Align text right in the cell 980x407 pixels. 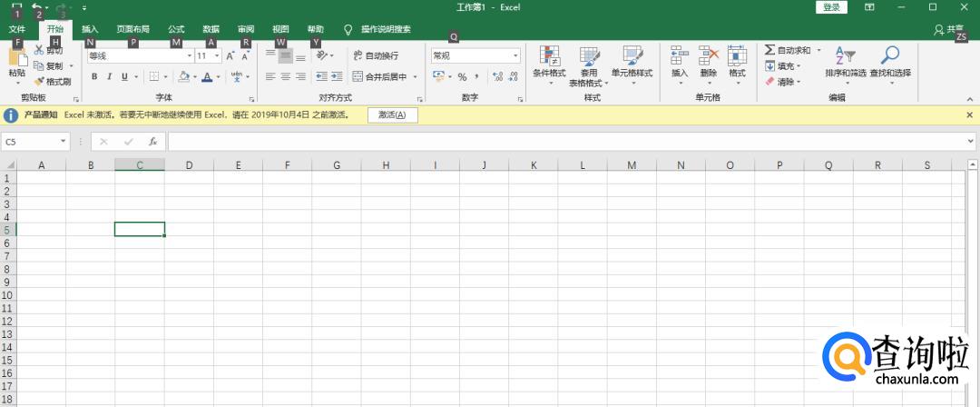point(300,76)
